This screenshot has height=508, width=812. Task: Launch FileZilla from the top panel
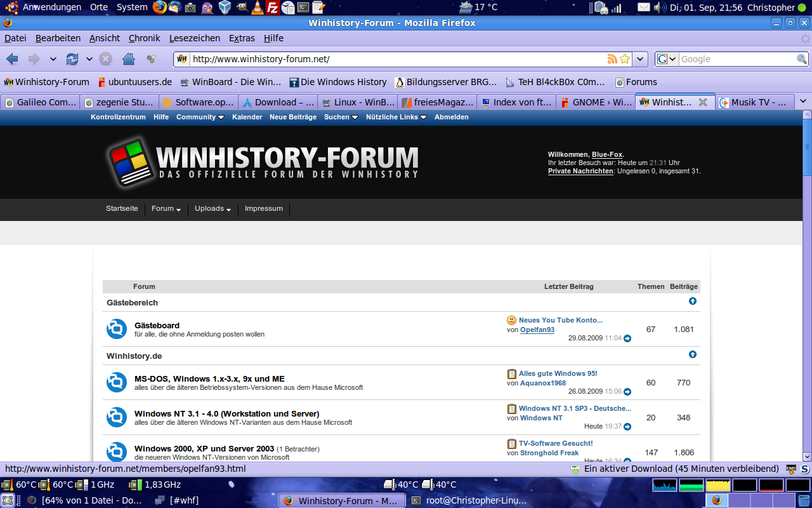[272, 8]
